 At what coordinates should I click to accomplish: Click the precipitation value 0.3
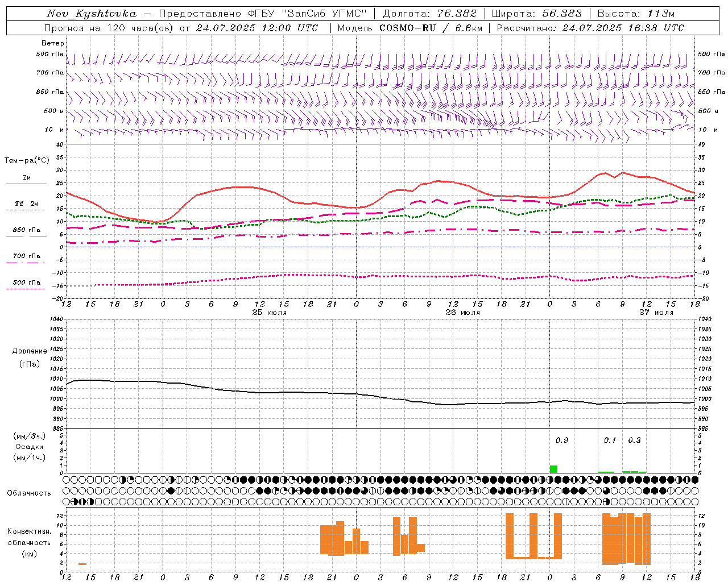pos(634,440)
